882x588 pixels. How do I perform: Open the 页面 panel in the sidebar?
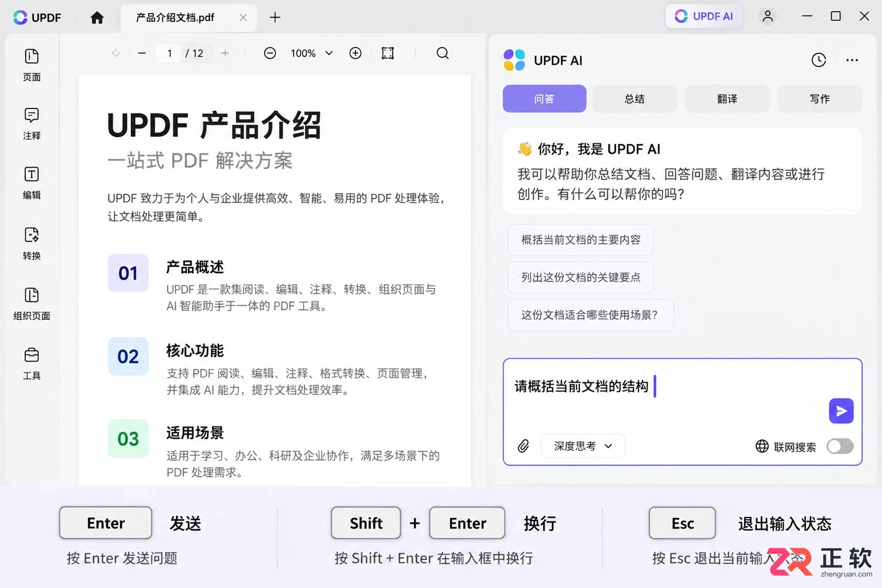coord(32,65)
